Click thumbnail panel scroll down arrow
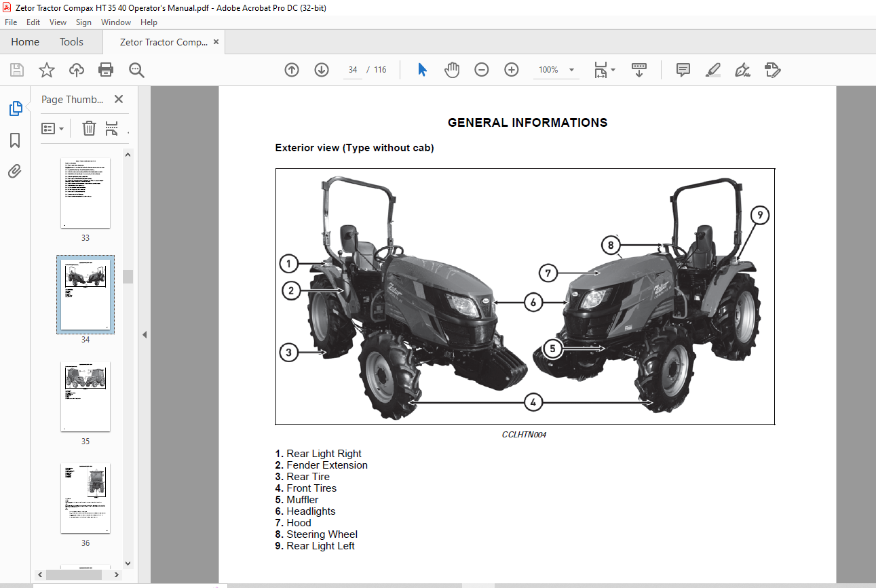The image size is (876, 588). [x=128, y=563]
